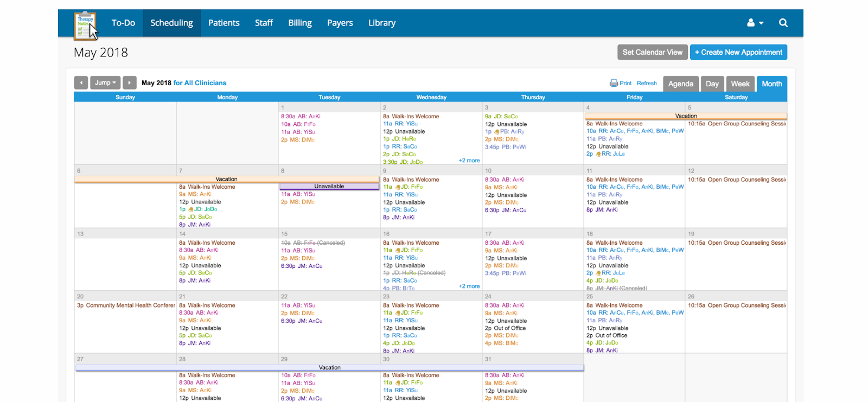Show '+2 more' appointments on May 16

pos(469,286)
